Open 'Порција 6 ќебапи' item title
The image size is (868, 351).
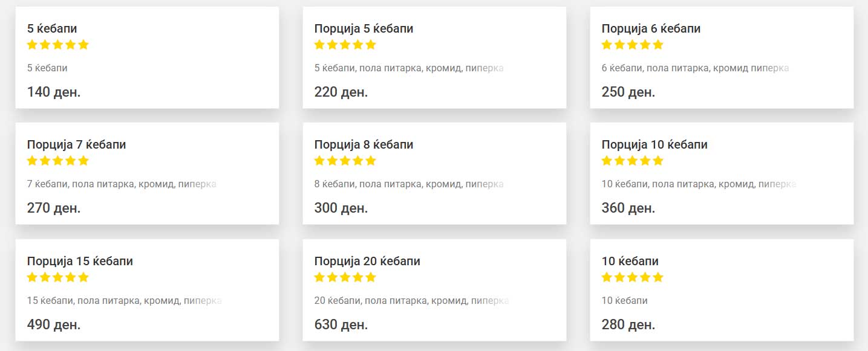click(x=651, y=28)
